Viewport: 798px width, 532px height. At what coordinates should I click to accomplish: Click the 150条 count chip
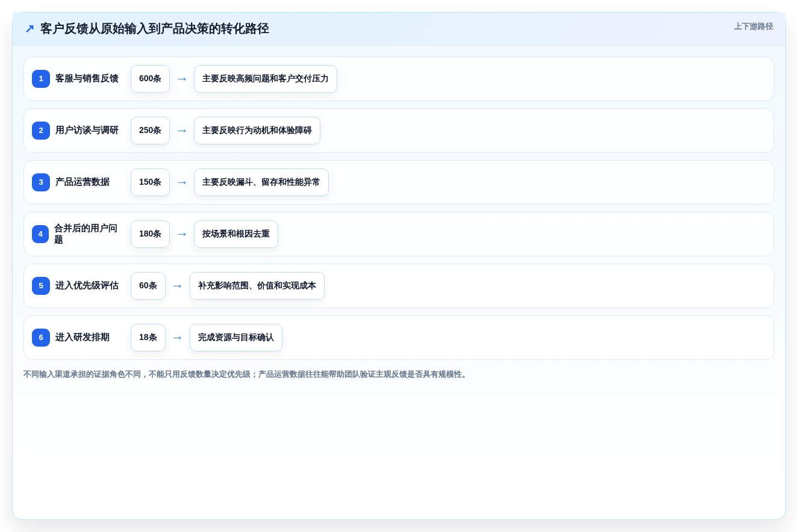pyautogui.click(x=150, y=182)
